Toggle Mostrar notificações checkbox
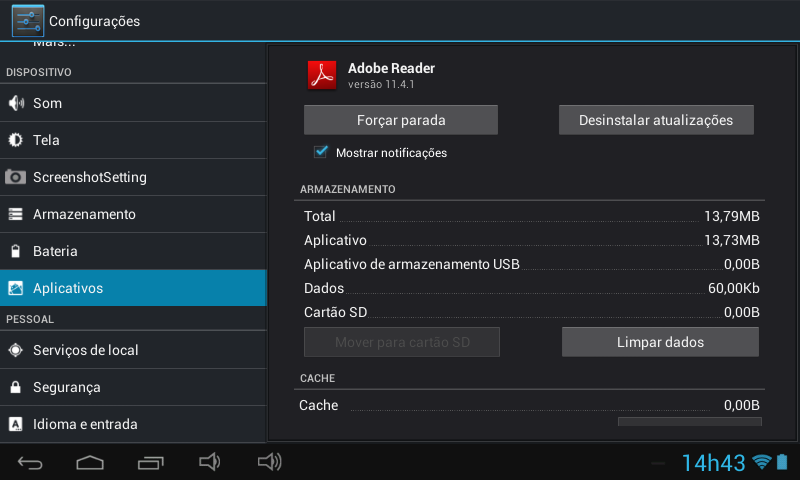 [x=321, y=152]
